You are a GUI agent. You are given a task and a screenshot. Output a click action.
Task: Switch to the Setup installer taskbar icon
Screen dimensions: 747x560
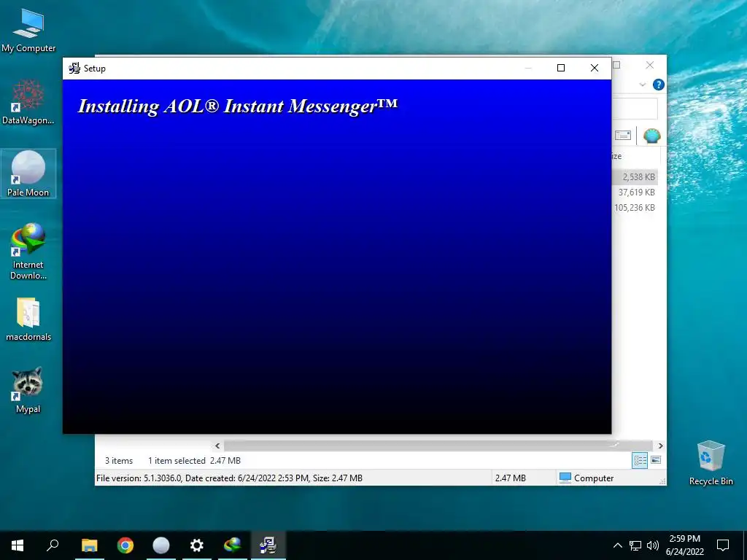coord(268,545)
